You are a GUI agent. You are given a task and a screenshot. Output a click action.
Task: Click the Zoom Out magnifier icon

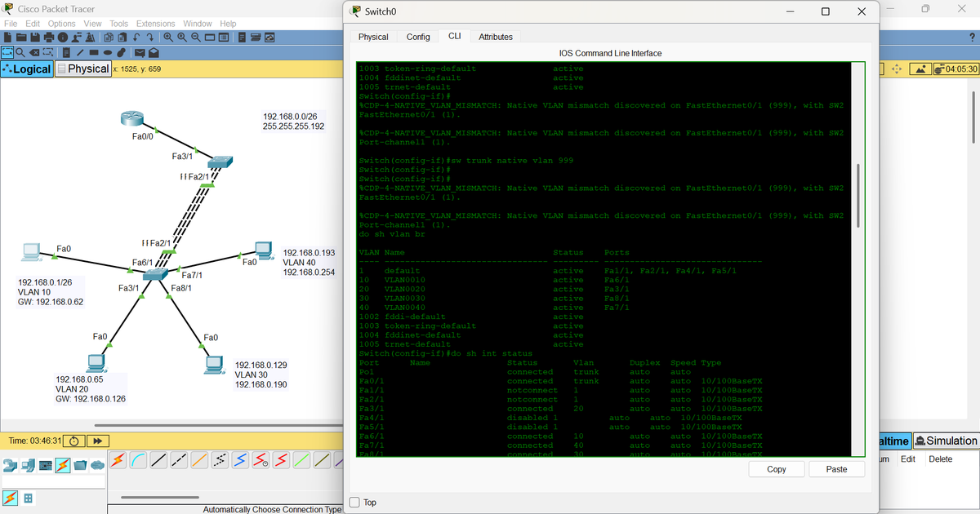pyautogui.click(x=196, y=38)
